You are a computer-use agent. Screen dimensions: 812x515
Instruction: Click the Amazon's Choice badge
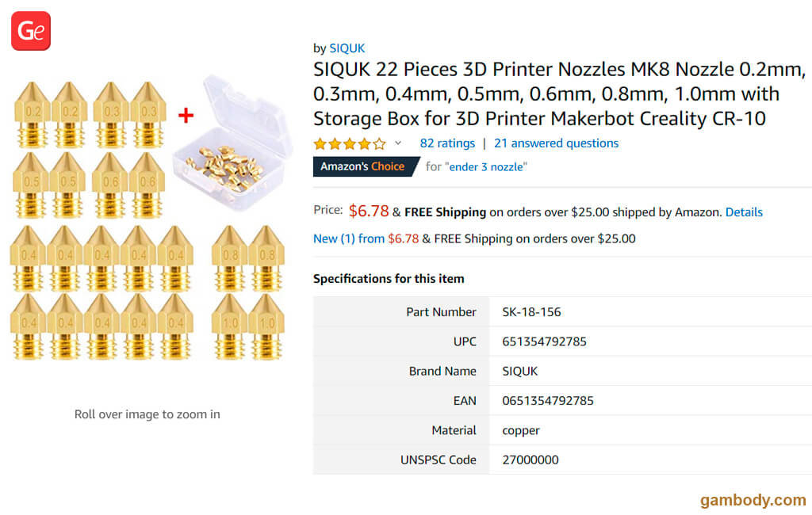pyautogui.click(x=362, y=166)
